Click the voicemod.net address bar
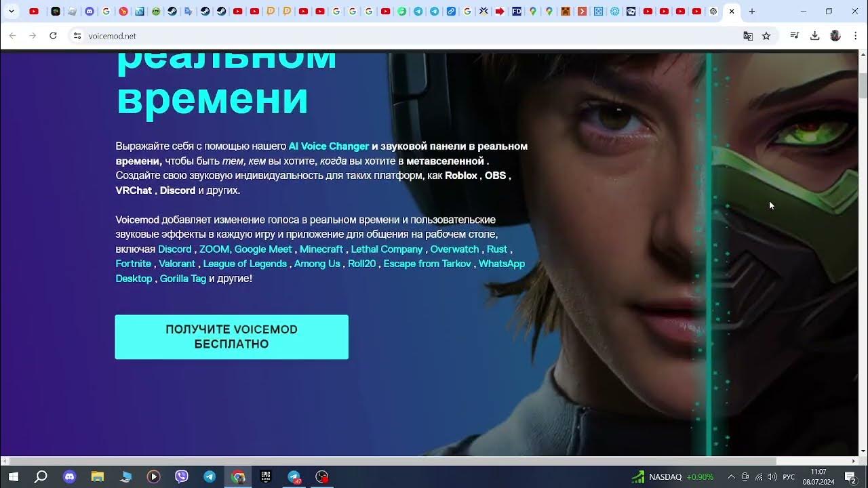 [407, 36]
